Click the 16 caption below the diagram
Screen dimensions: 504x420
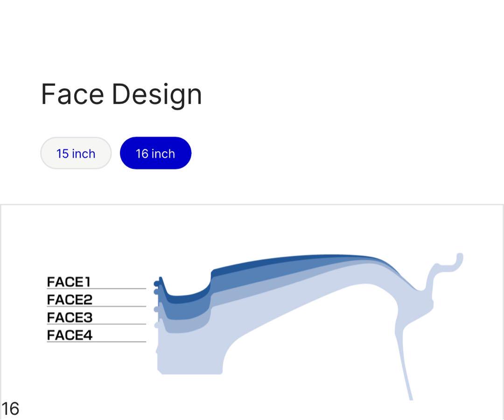pos(10,408)
